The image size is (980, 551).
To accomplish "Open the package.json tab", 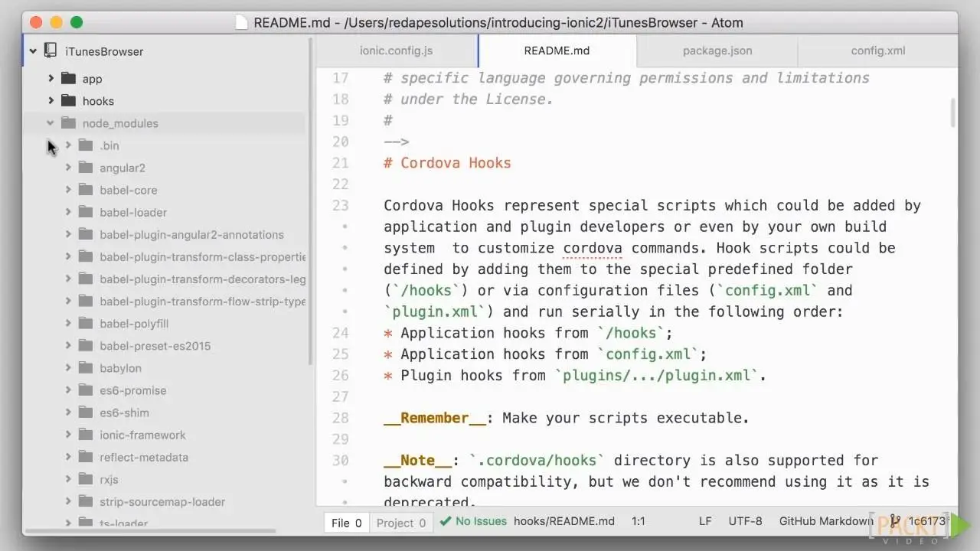I will click(717, 51).
